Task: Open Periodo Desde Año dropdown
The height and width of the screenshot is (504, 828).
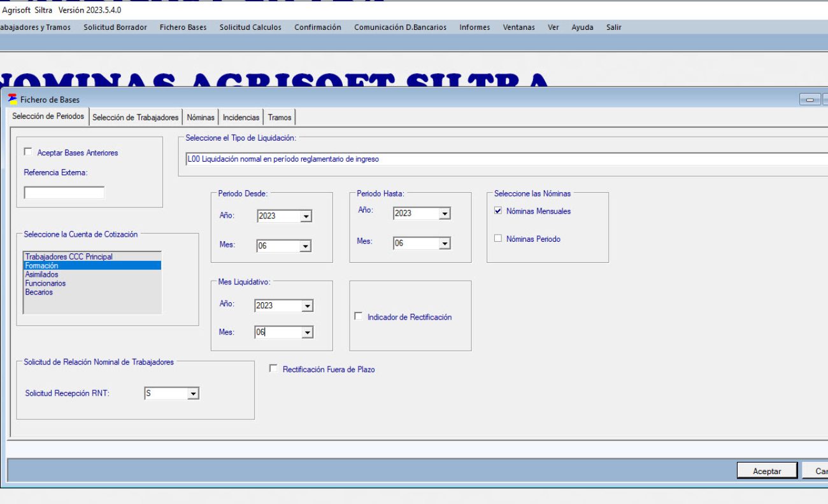Action: (306, 216)
